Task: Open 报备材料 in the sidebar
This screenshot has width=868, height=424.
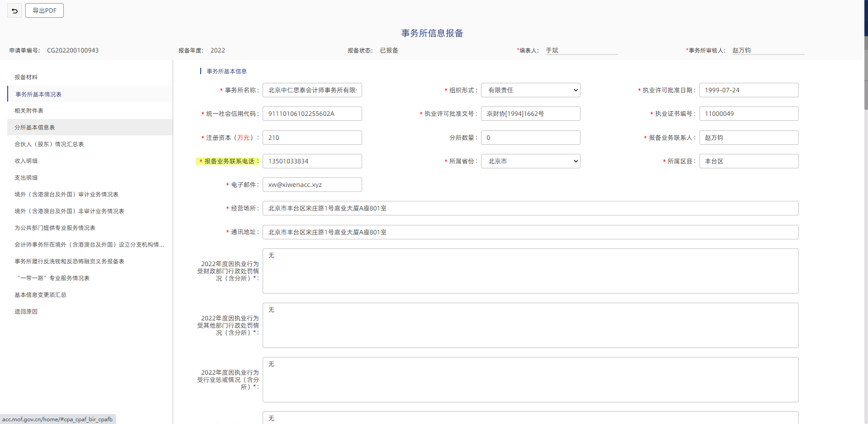Action: 26,77
